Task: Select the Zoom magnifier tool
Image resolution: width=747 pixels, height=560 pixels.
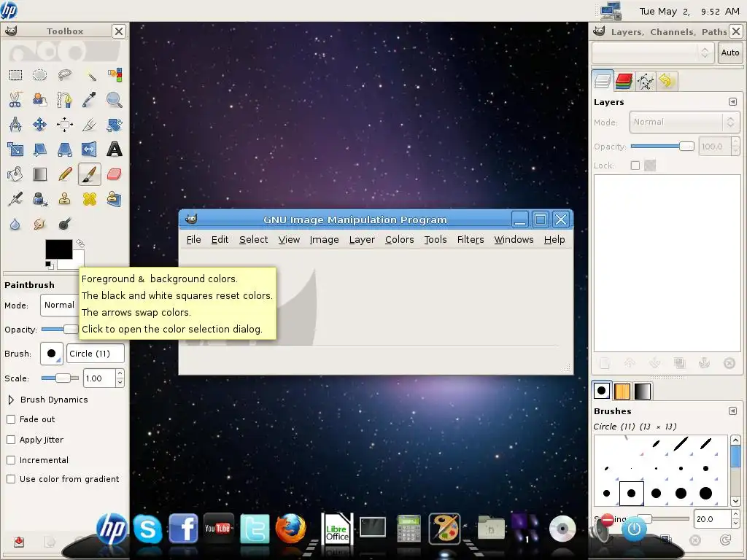Action: click(115, 100)
